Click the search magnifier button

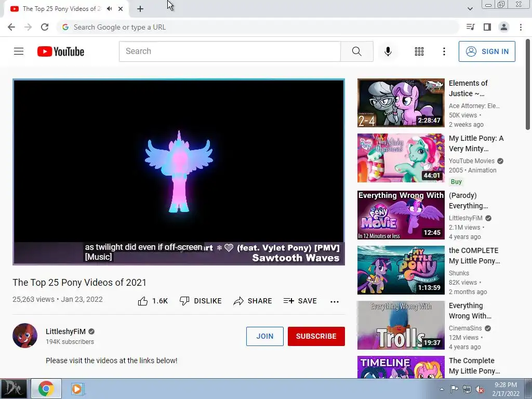point(356,51)
